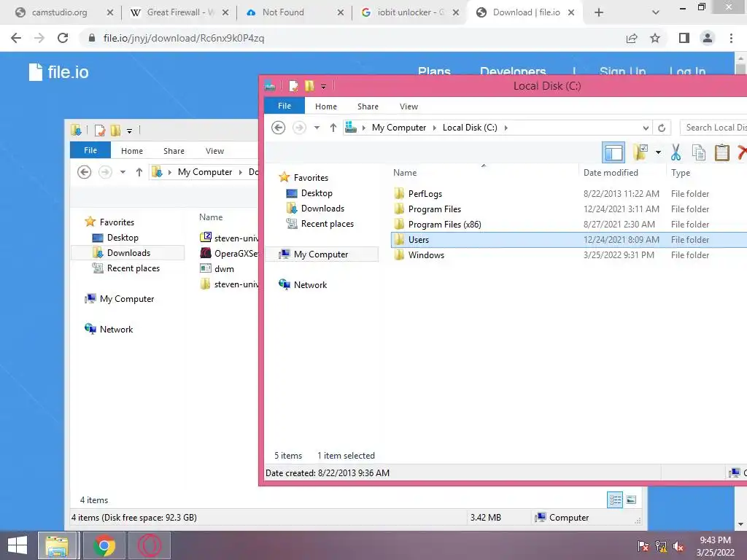Click the folder options icon beside the preview pane button
Viewport: 747px width, 560px height.
(640, 152)
